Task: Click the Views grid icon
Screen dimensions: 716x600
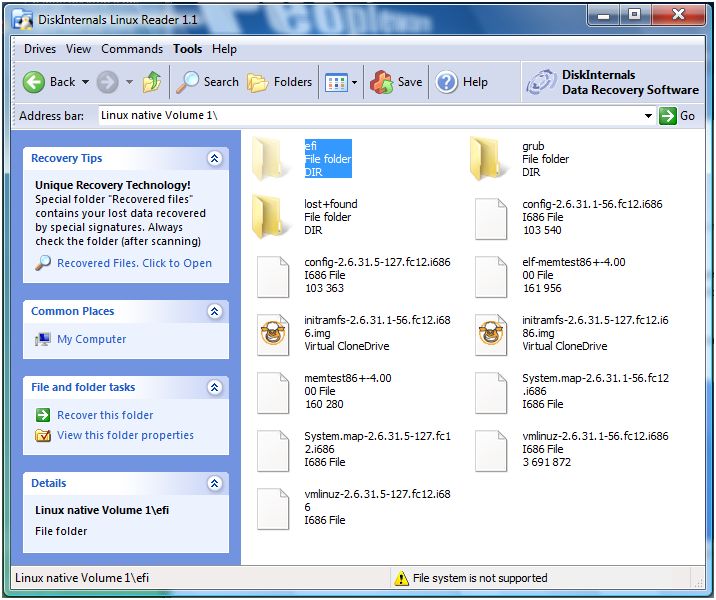Action: [337, 83]
